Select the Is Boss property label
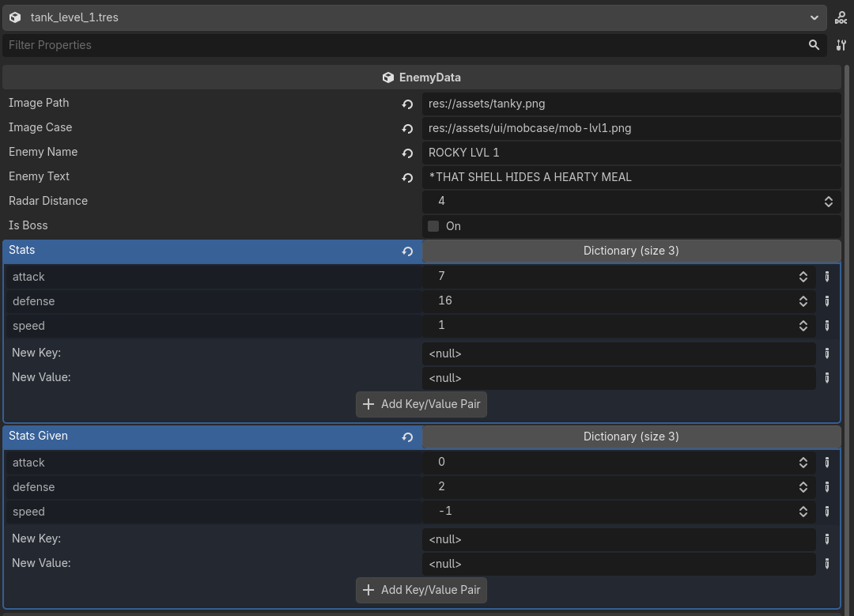Image resolution: width=854 pixels, height=616 pixels. click(x=28, y=225)
